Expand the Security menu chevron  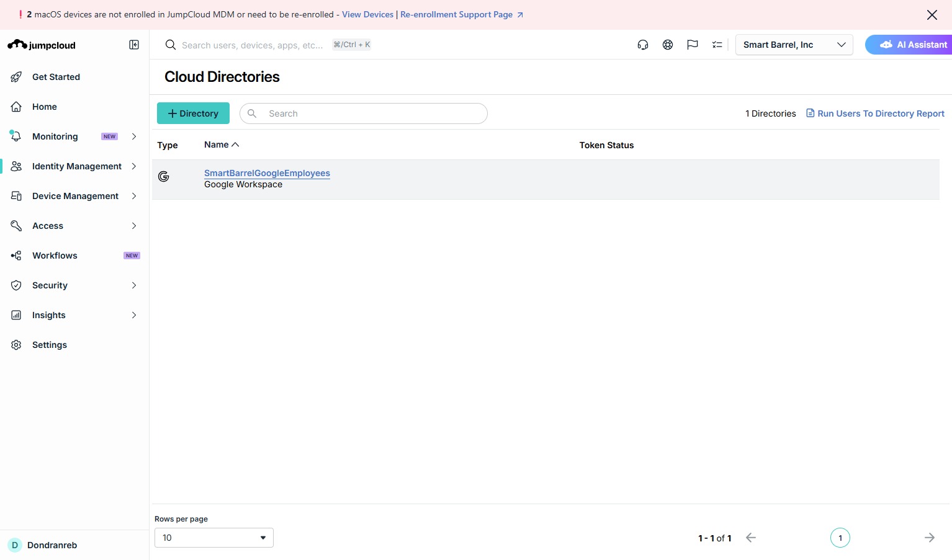tap(134, 285)
